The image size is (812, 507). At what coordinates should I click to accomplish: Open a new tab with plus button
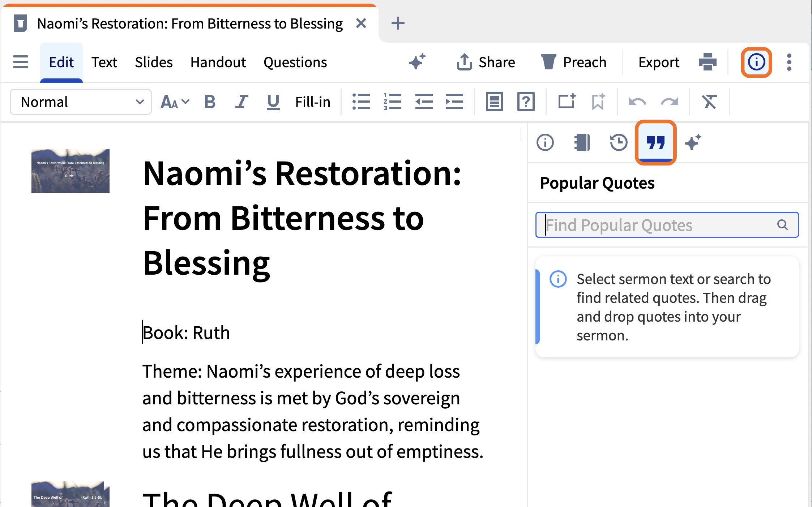(x=398, y=23)
